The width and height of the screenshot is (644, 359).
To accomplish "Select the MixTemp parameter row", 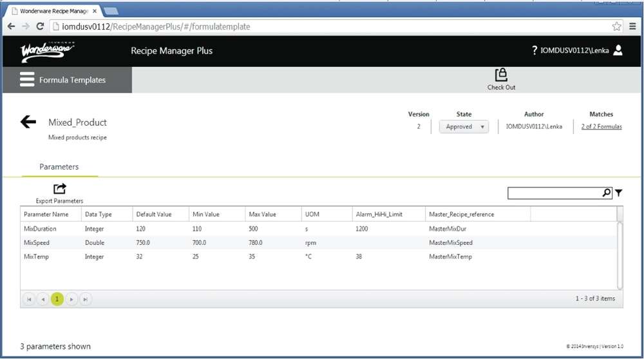I will pos(319,257).
